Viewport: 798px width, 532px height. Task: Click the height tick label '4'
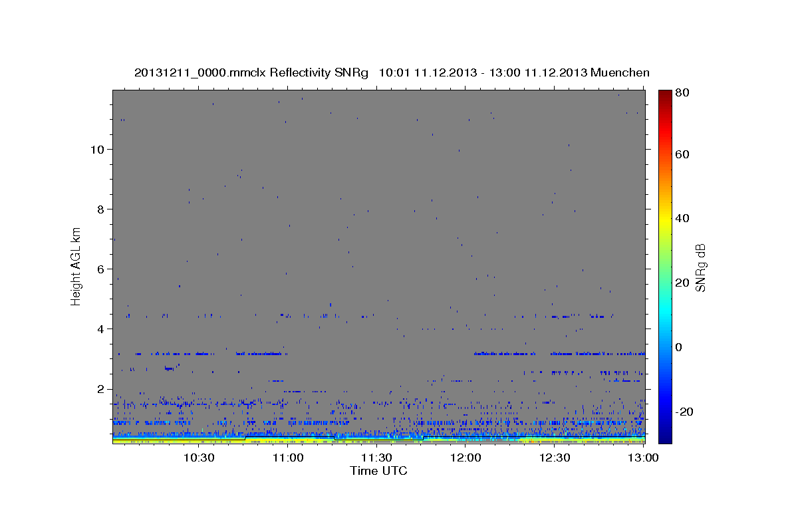coord(101,329)
